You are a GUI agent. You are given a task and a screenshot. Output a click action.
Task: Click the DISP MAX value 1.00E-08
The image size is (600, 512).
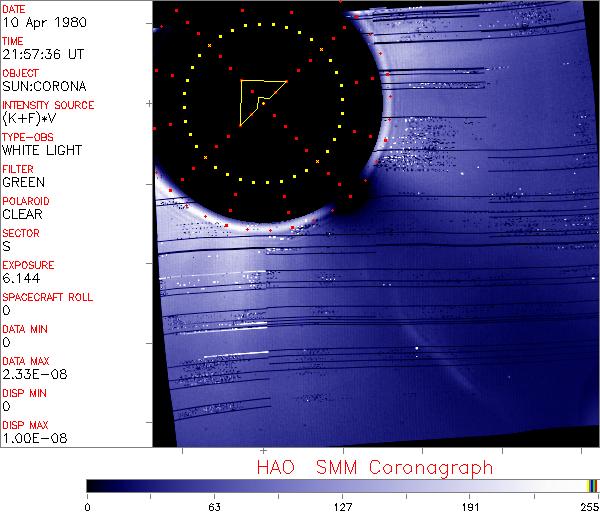pos(31,438)
